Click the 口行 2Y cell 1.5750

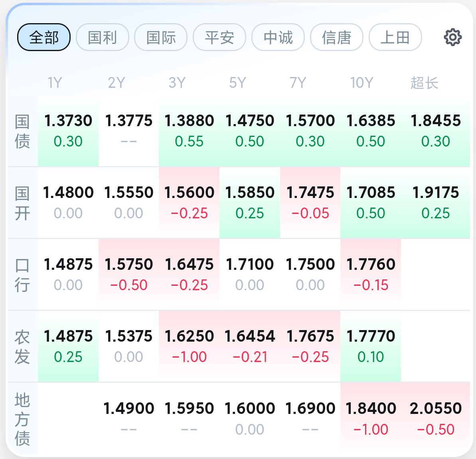[129, 275]
